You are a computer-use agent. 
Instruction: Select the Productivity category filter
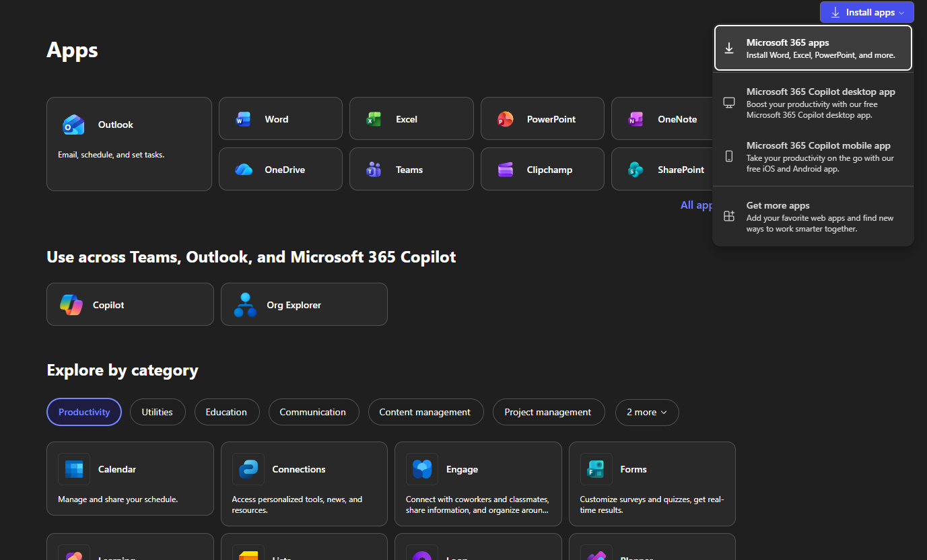(x=84, y=412)
